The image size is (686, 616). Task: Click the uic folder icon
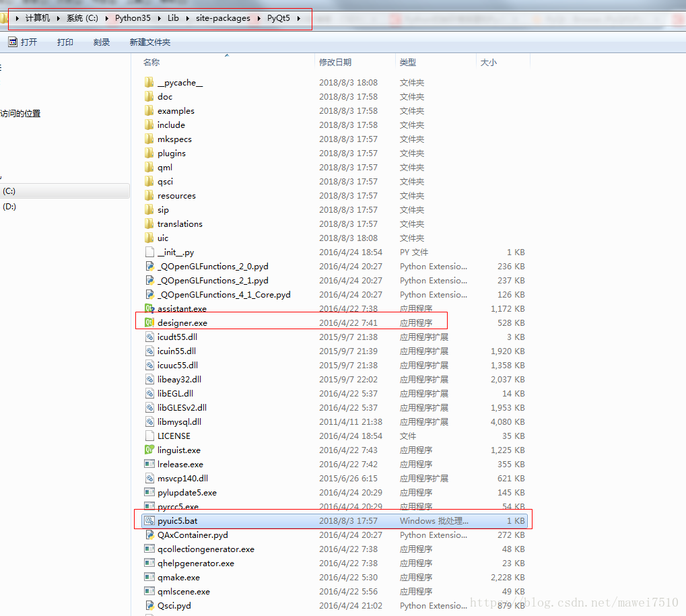point(149,238)
